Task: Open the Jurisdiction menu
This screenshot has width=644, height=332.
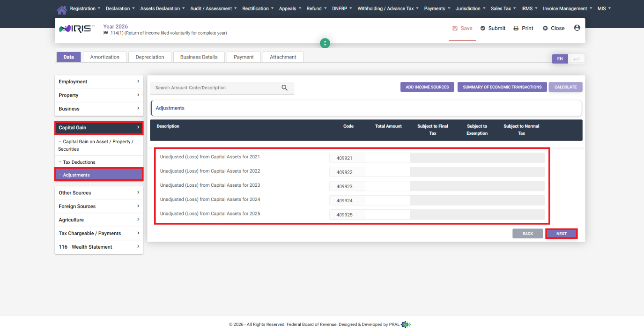Action: coord(470,8)
